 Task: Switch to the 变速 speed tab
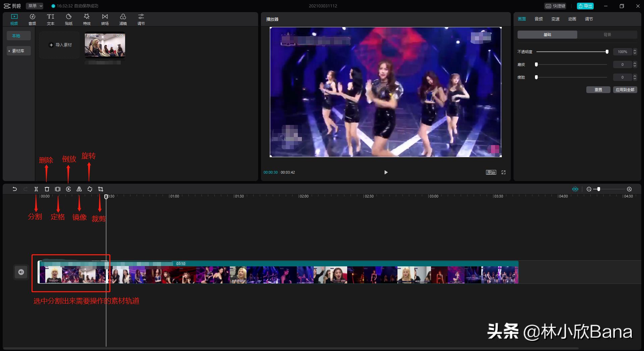pos(555,19)
